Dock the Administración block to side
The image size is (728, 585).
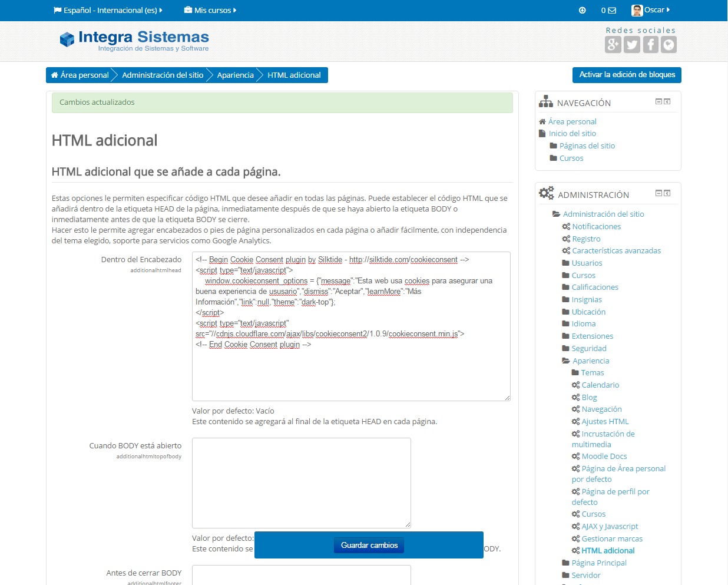(x=667, y=193)
